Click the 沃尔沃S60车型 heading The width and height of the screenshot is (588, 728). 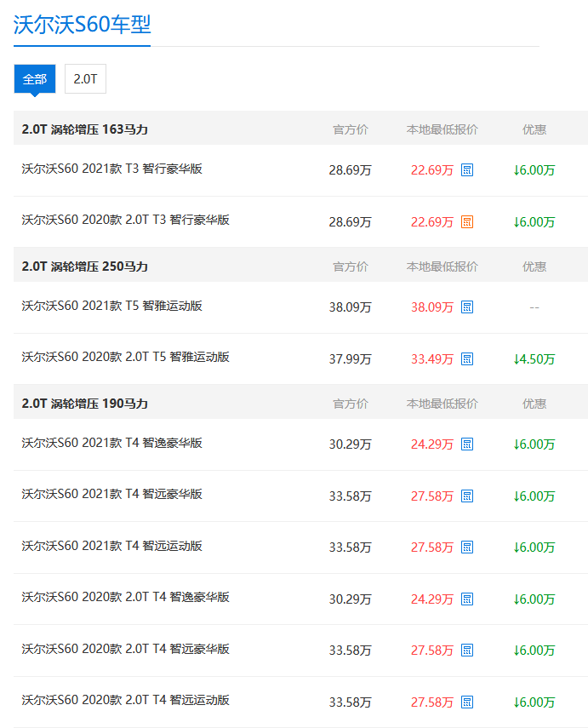tap(82, 25)
